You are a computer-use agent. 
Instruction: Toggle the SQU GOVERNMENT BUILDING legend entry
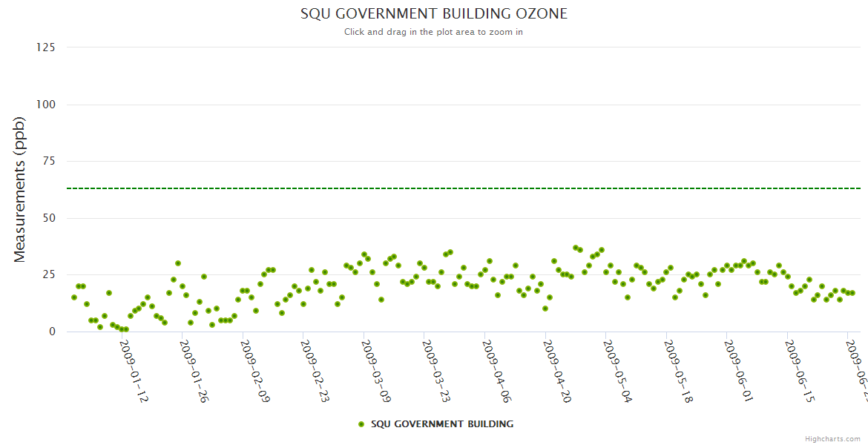[x=441, y=424]
